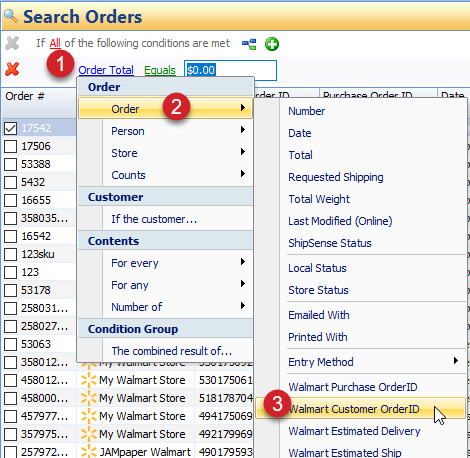
Task: Click the Order Total link
Action: [106, 70]
